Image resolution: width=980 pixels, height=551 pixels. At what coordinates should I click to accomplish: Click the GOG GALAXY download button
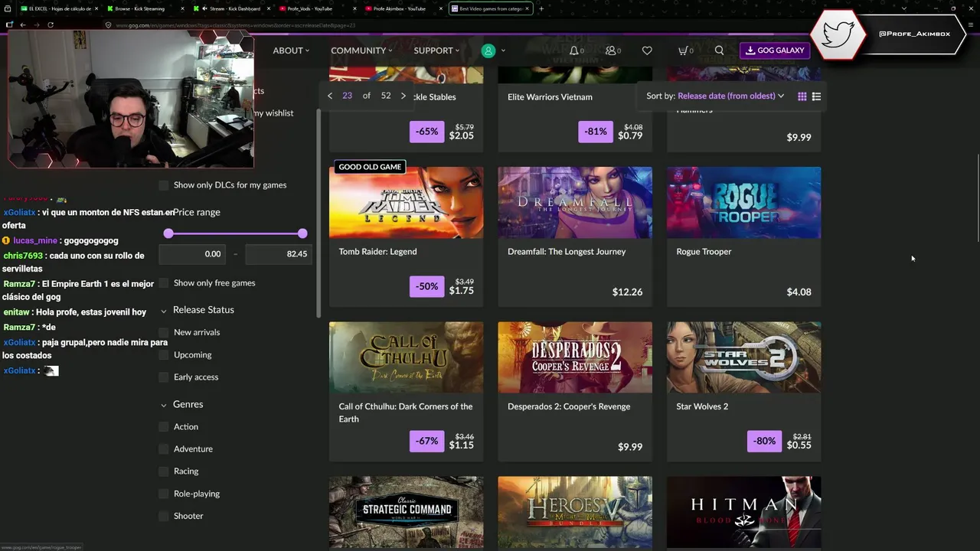[775, 51]
